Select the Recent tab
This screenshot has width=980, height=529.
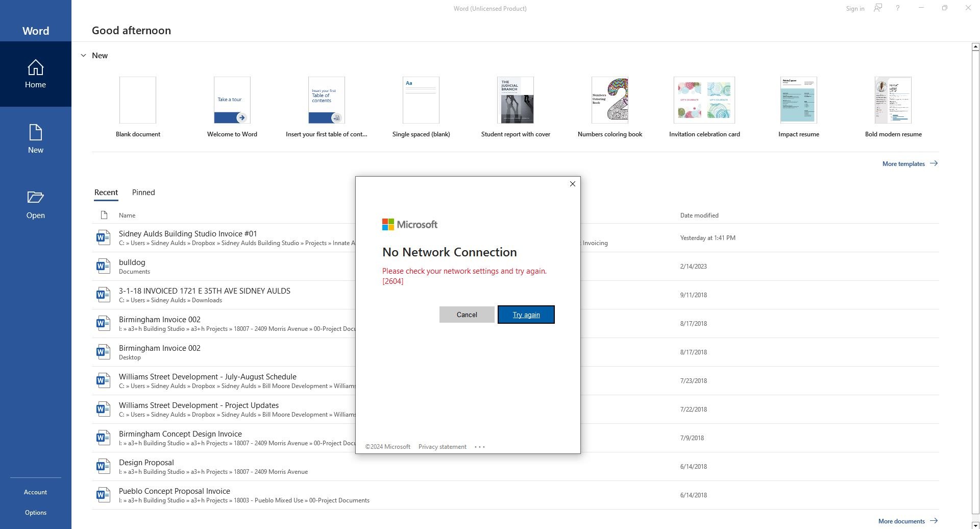click(x=106, y=193)
